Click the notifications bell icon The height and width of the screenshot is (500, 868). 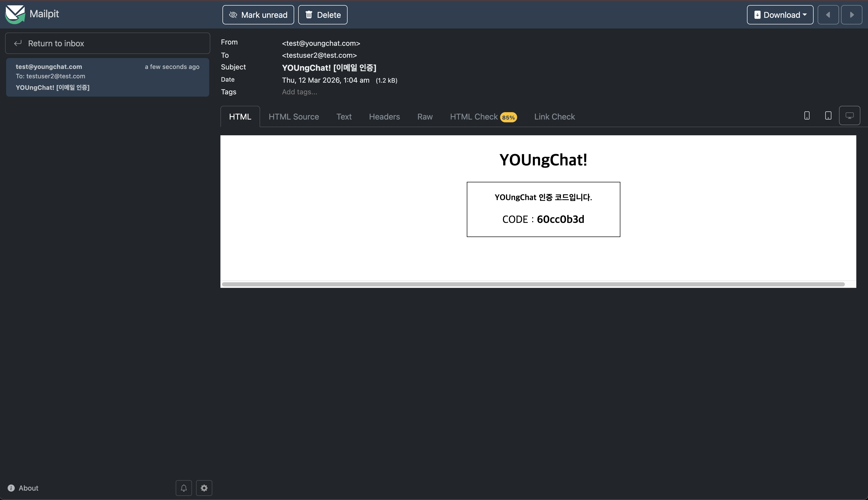coord(184,488)
